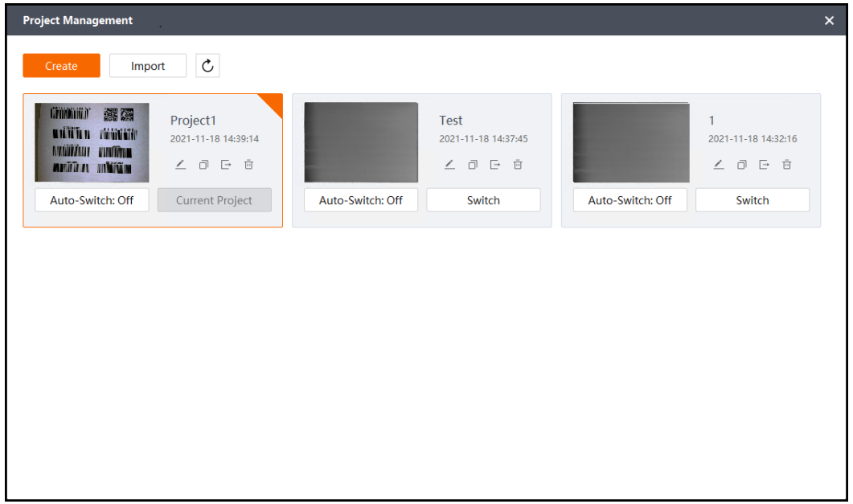This screenshot has height=504, width=853.
Task: Select the Project1 barcode thumbnail
Action: click(92, 142)
